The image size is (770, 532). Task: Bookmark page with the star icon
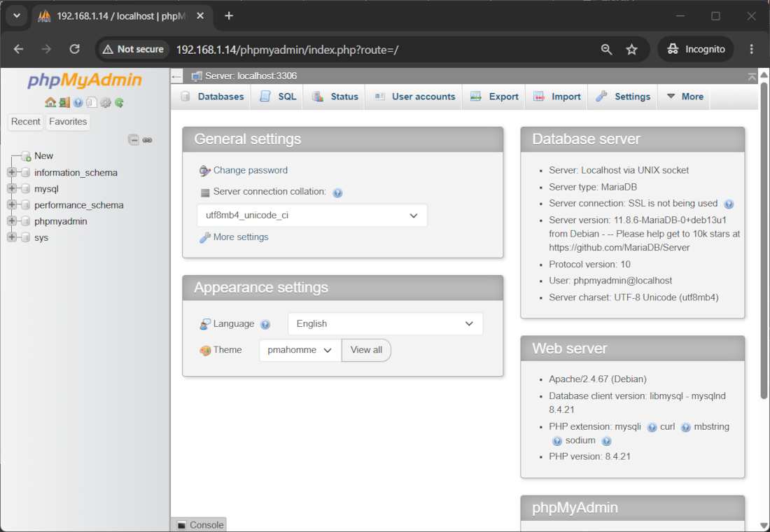(631, 49)
